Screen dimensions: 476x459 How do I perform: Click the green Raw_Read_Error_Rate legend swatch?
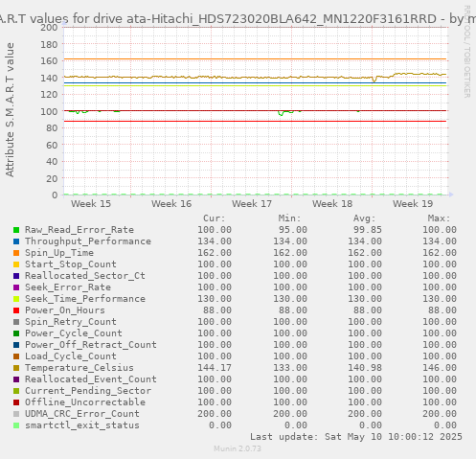16,230
